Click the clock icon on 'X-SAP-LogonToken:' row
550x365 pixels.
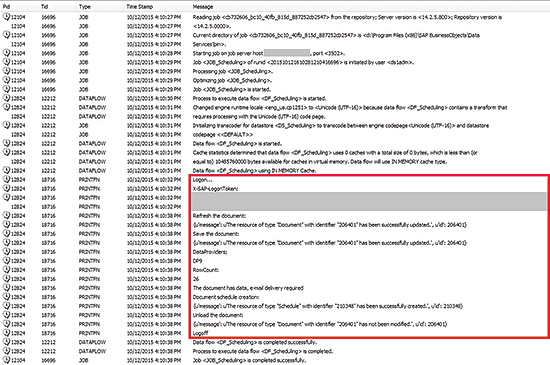point(6,188)
